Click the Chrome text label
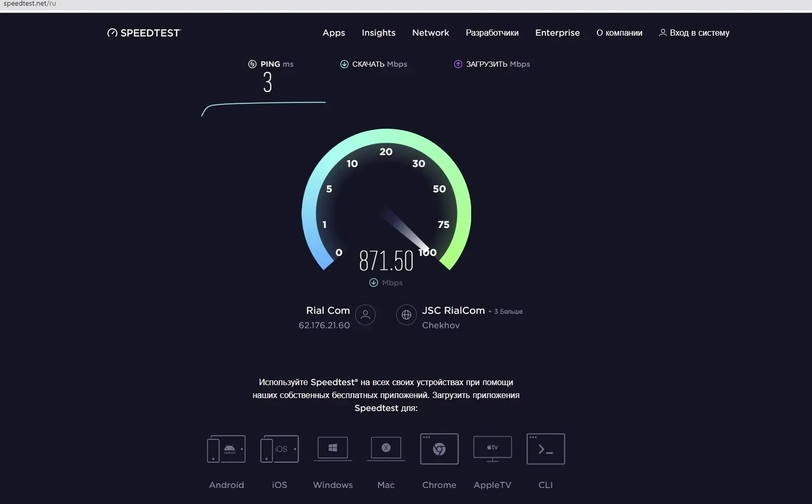This screenshot has height=504, width=812. coord(439,485)
